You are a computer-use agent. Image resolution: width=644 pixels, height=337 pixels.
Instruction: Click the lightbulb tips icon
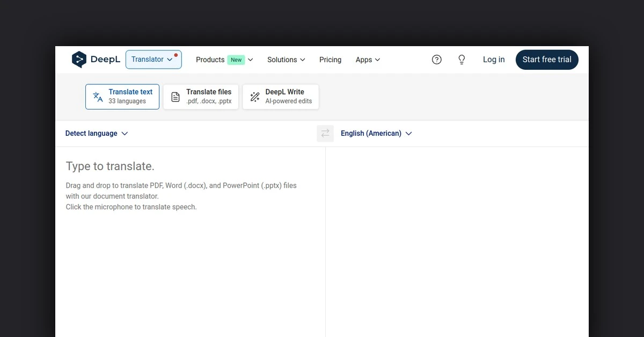tap(462, 60)
